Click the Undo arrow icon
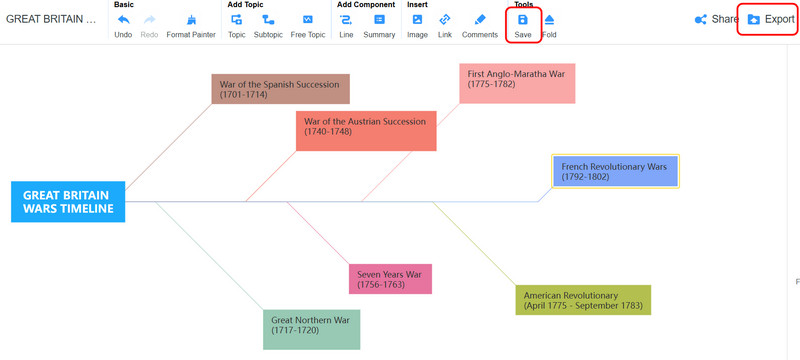800x360 pixels. [123, 20]
